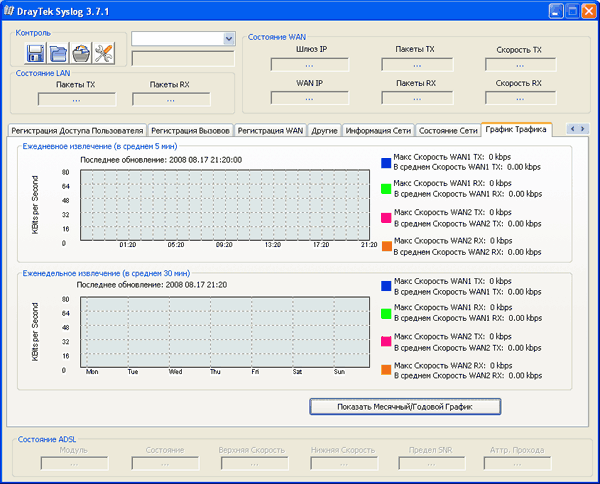Click DrayTek Syslog title bar app icon

[9, 11]
